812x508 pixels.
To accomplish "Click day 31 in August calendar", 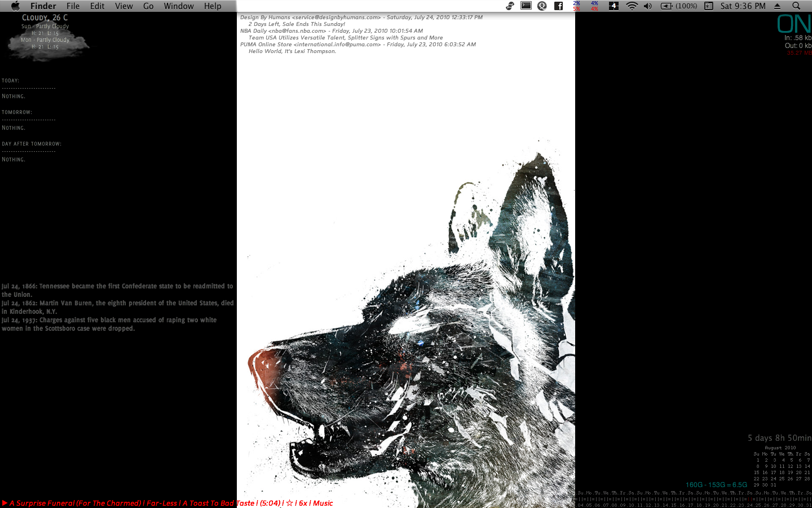I will pyautogui.click(x=773, y=485).
